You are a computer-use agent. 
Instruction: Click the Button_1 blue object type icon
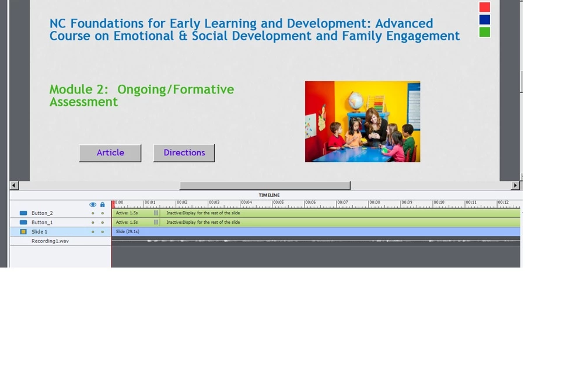[x=23, y=223]
